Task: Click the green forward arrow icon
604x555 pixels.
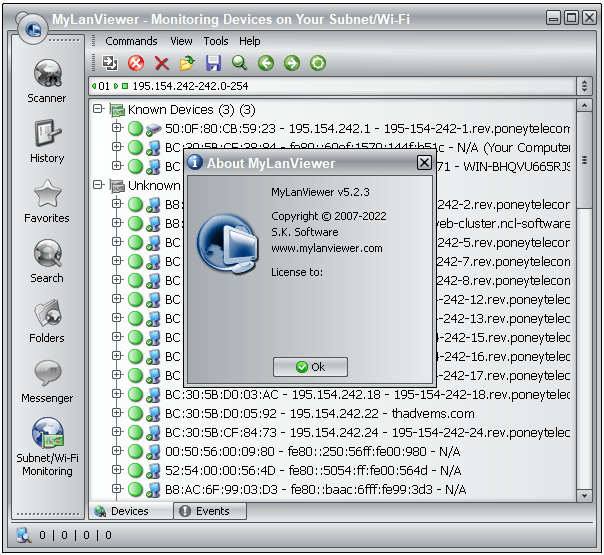Action: [x=292, y=63]
